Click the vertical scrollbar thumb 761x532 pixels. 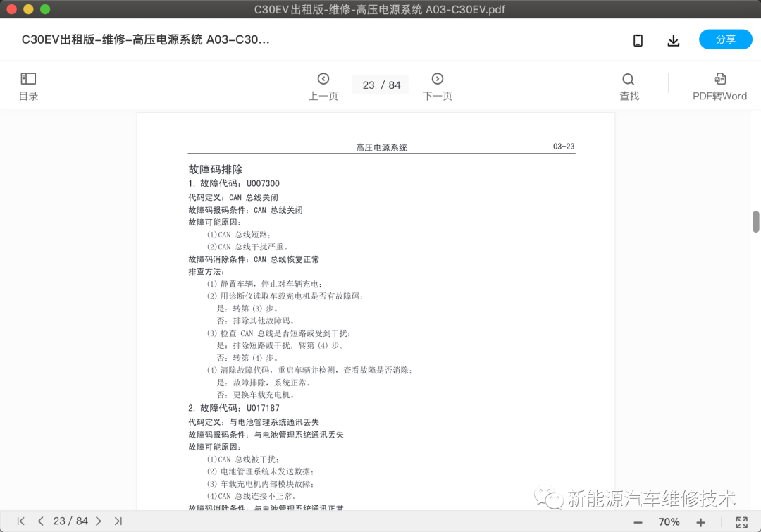(x=755, y=221)
